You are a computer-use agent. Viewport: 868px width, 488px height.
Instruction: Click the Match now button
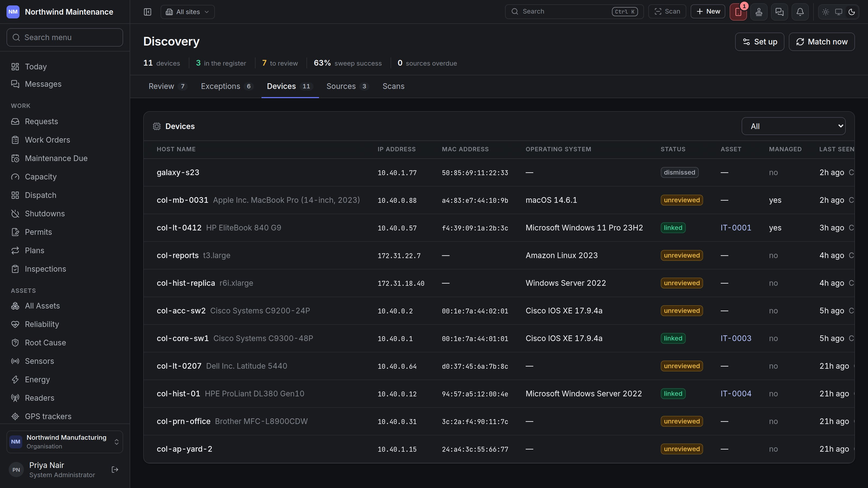click(x=822, y=42)
